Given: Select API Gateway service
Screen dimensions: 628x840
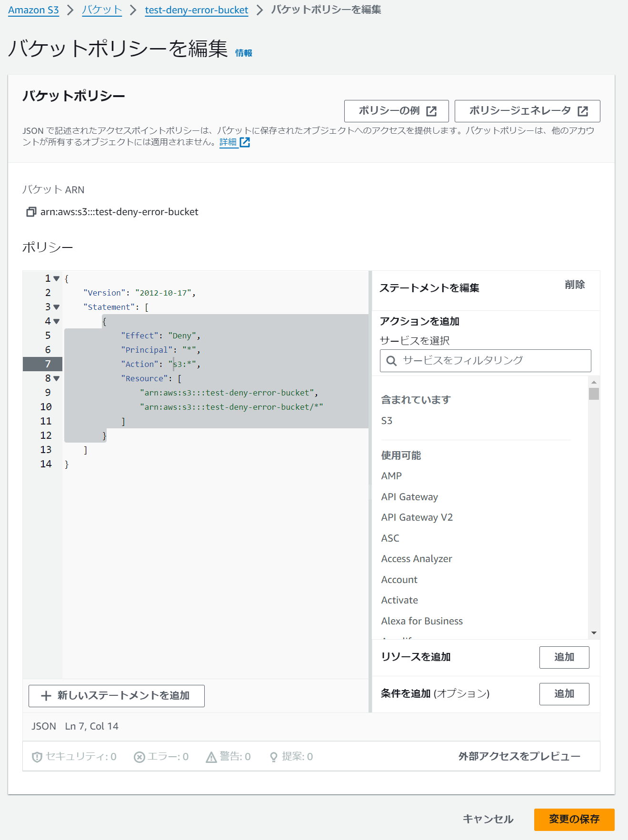Looking at the screenshot, I should pos(409,497).
